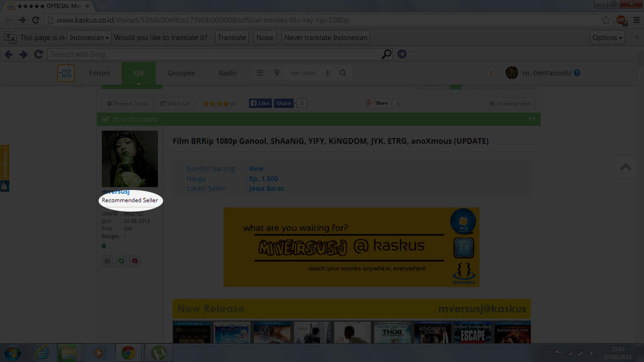
Task: Open the translate Options dropdown
Action: click(607, 37)
